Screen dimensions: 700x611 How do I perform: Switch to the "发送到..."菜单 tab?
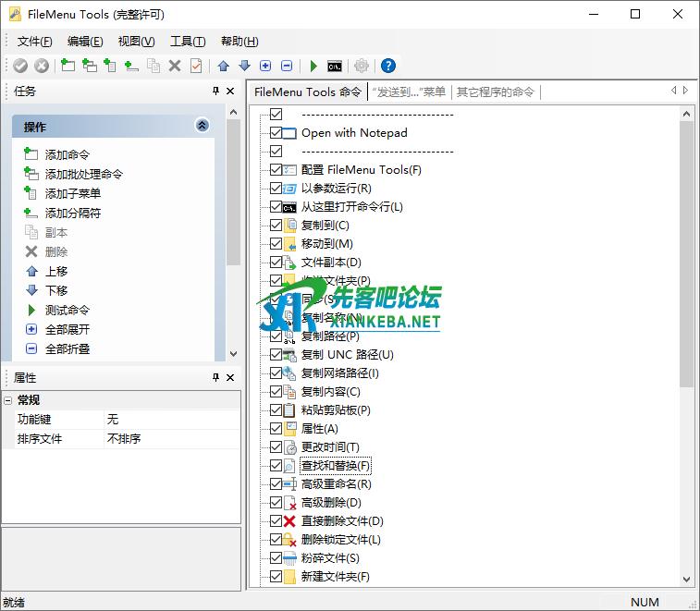pos(408,92)
